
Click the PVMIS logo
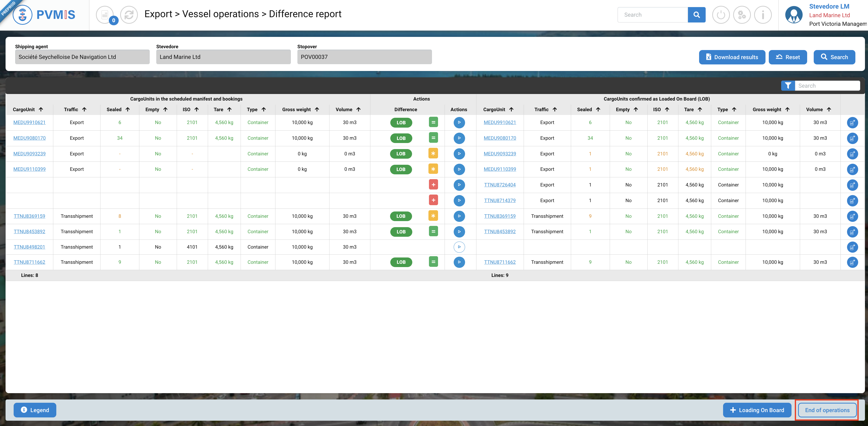(x=44, y=15)
